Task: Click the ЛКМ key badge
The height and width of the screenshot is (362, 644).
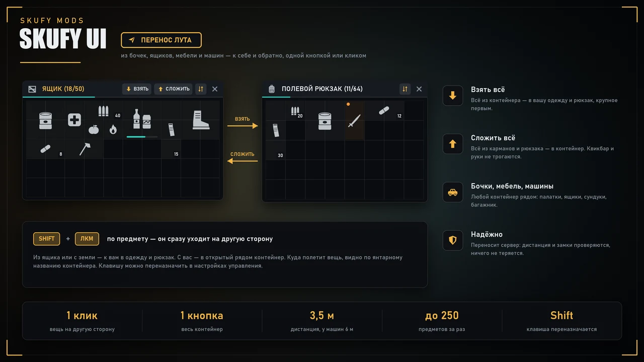Action: [87, 239]
